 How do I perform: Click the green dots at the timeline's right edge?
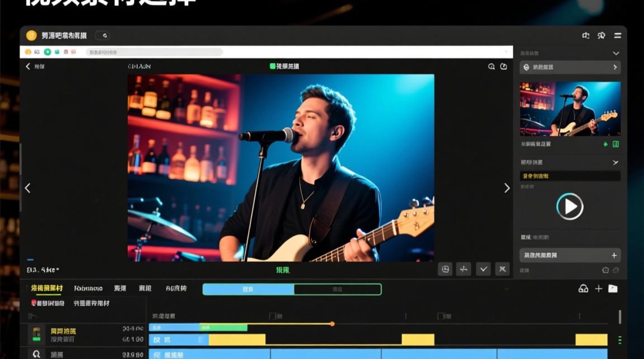coord(620,340)
